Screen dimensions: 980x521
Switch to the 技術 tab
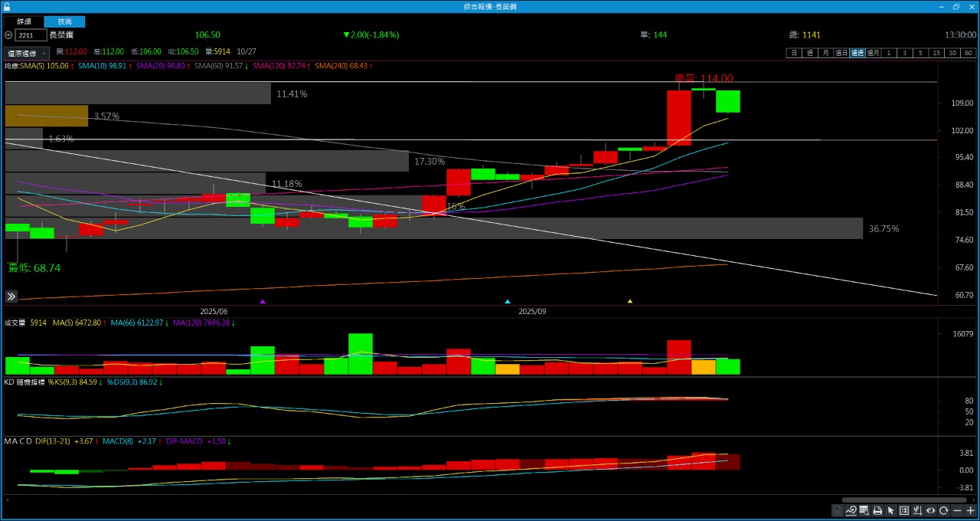click(x=65, y=21)
